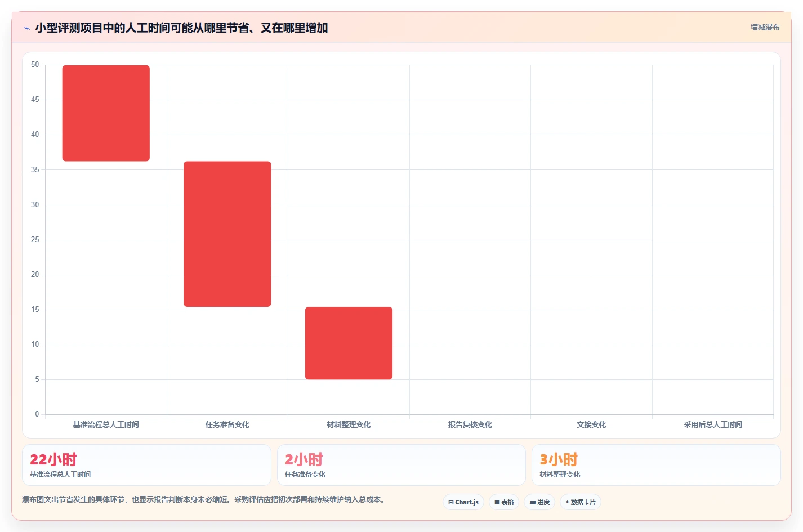Open the 22小时 基准流程总人工时间 card
Image resolution: width=803 pixels, height=532 pixels.
point(146,465)
